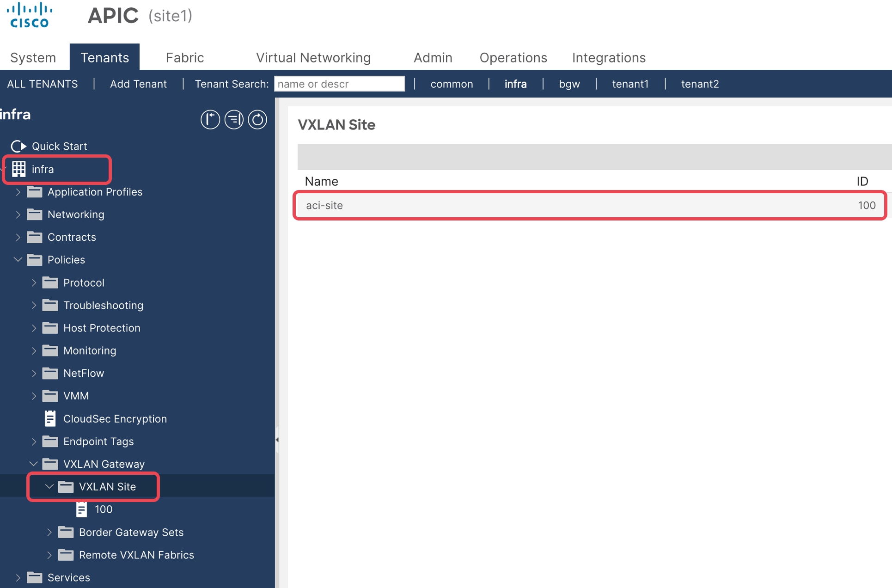The image size is (892, 588).
Task: Click the Endpoint Tags folder icon
Action: [50, 441]
